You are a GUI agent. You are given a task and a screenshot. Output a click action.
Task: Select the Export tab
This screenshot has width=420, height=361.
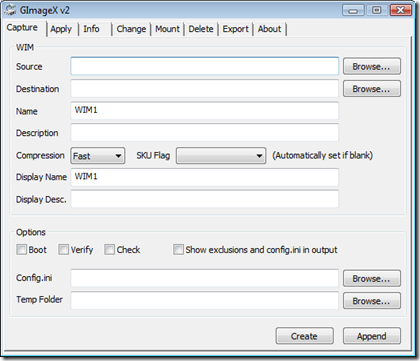pos(236,29)
